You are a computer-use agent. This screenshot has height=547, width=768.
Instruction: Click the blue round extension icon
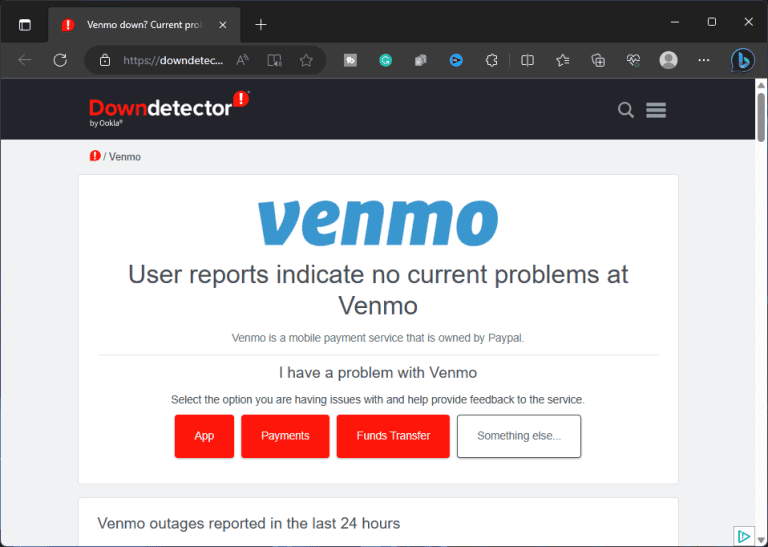pyautogui.click(x=456, y=60)
